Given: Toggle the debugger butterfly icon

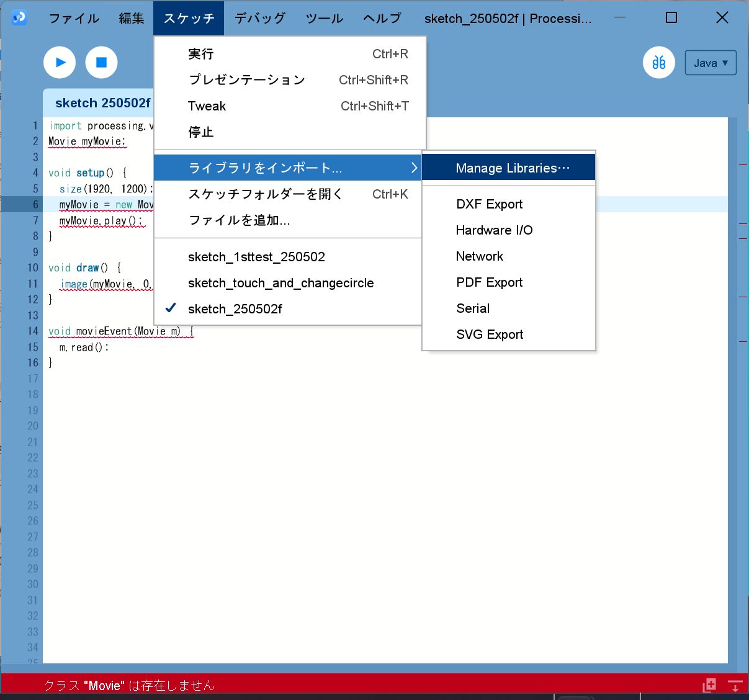Looking at the screenshot, I should (659, 62).
